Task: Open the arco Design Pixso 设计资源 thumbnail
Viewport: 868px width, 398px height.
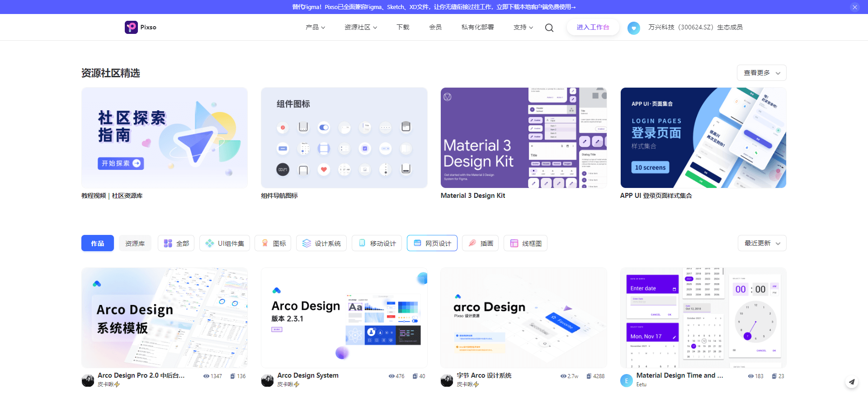Action: point(524,318)
